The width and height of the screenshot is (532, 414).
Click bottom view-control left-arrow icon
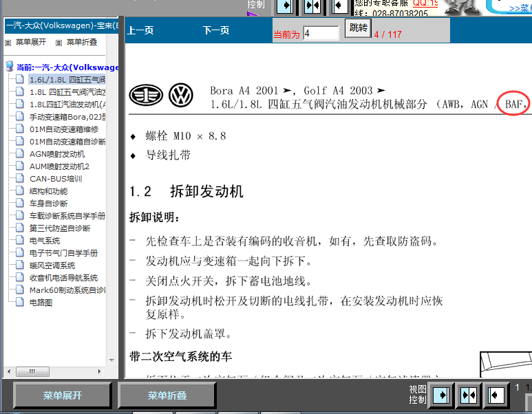[496, 395]
